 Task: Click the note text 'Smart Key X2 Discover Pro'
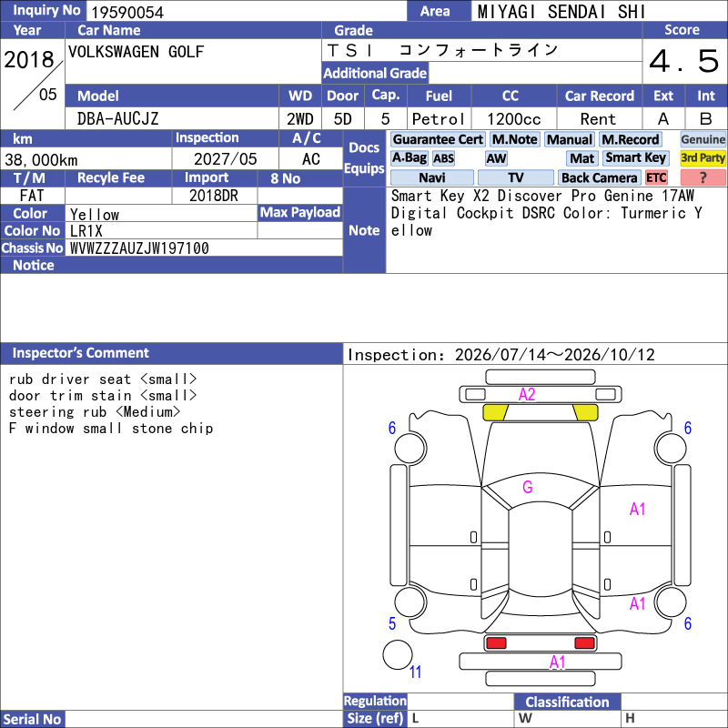click(493, 196)
